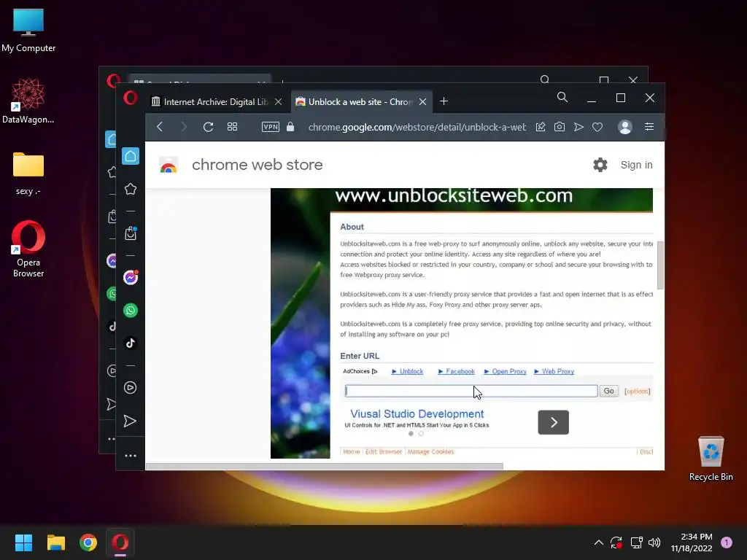
Task: Open the profile account avatar icon
Action: 625,127
